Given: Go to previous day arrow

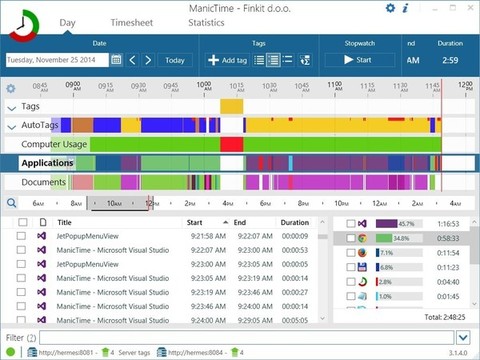Looking at the screenshot, I should 132,60.
